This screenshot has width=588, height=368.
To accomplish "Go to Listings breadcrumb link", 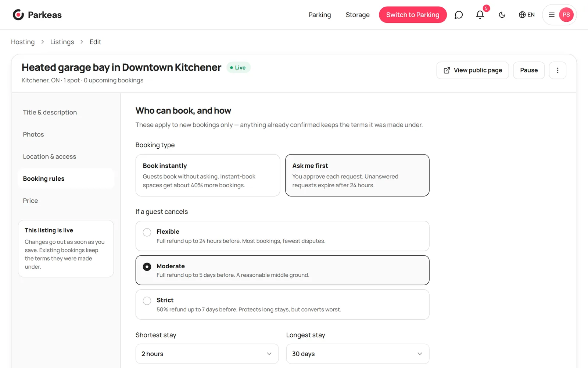I will click(x=62, y=42).
